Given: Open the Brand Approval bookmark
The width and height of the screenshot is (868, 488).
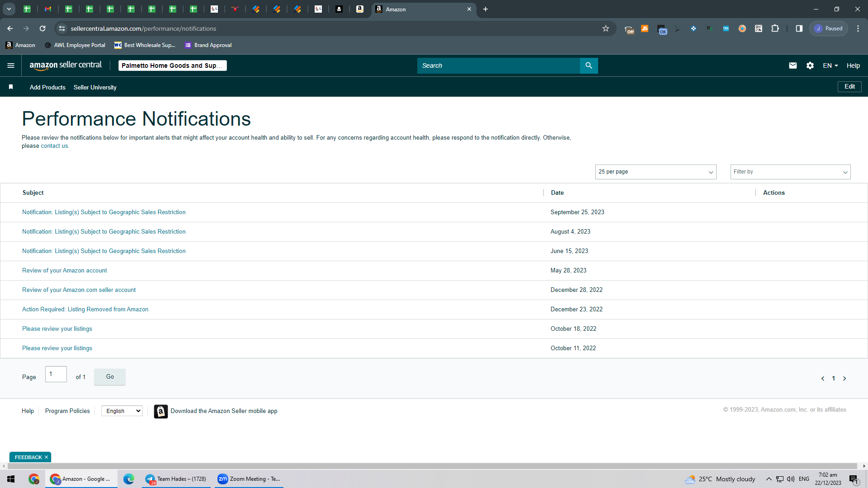Looking at the screenshot, I should [208, 45].
